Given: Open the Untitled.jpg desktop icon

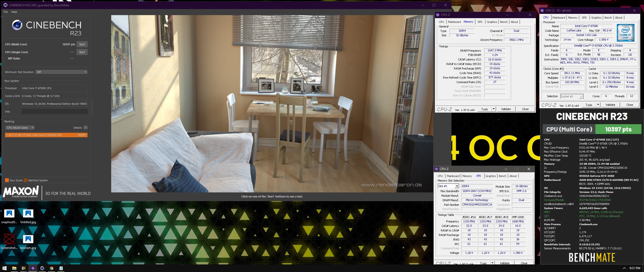Looking at the screenshot, I should tap(28, 216).
